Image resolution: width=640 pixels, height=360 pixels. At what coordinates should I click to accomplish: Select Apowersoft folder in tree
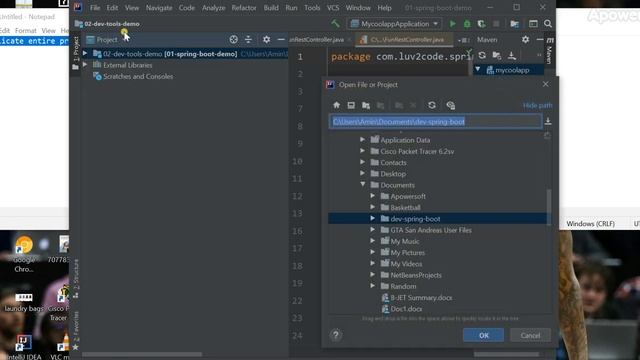(408, 196)
